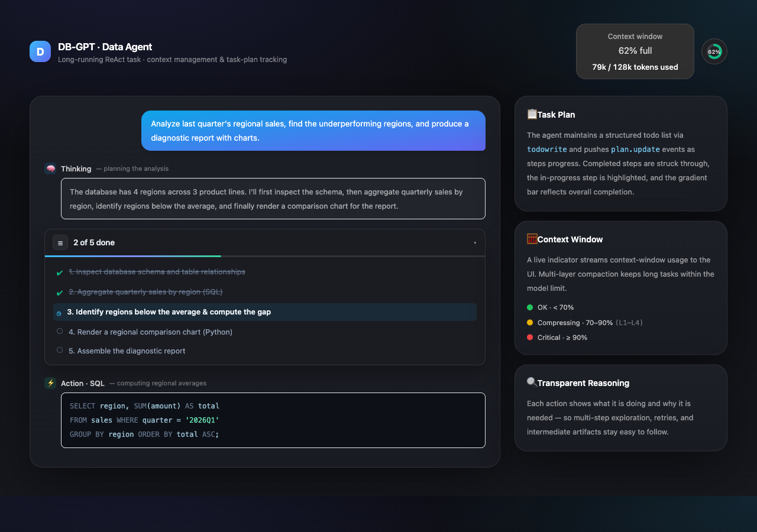The image size is (757, 532).
Task: Click the 'Task Plan' card heading
Action: [x=556, y=115]
